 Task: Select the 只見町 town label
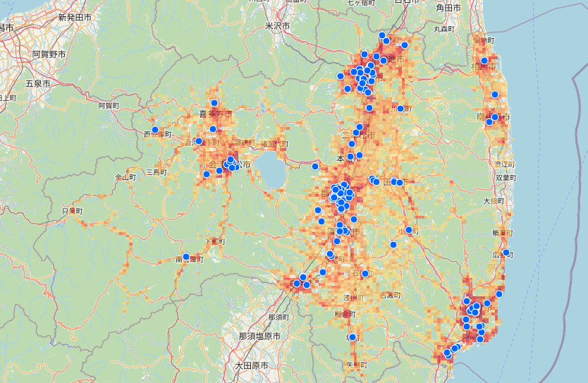coord(72,211)
